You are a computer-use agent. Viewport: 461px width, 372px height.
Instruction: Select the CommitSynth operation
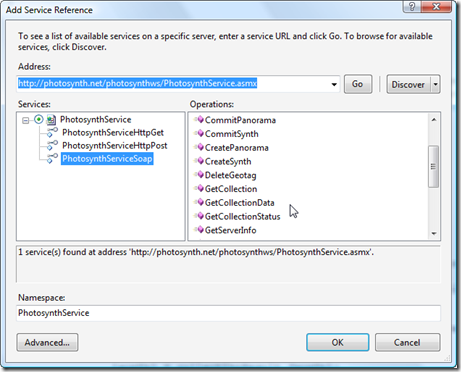pos(232,134)
